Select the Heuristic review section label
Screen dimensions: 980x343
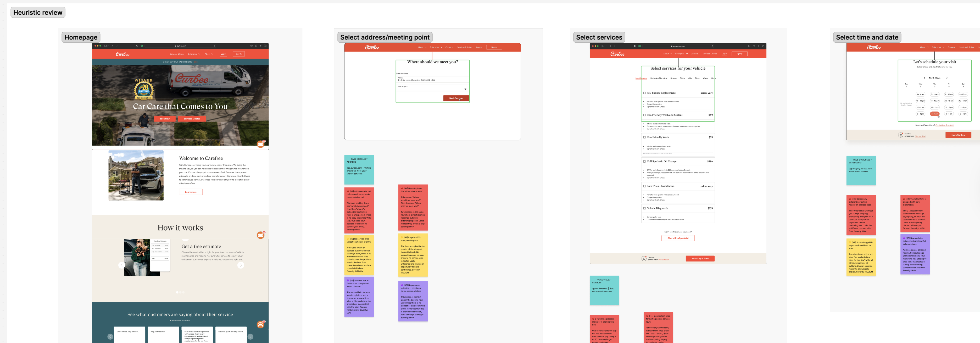[38, 13]
